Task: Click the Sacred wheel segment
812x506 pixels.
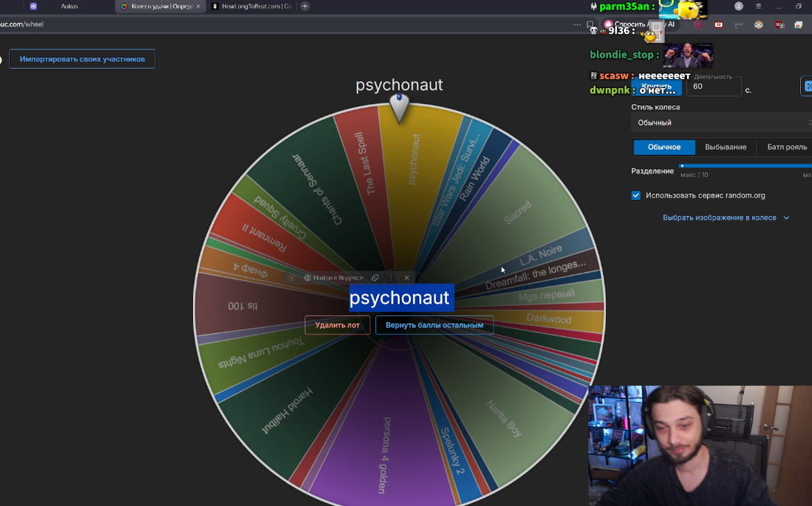Action: [518, 212]
